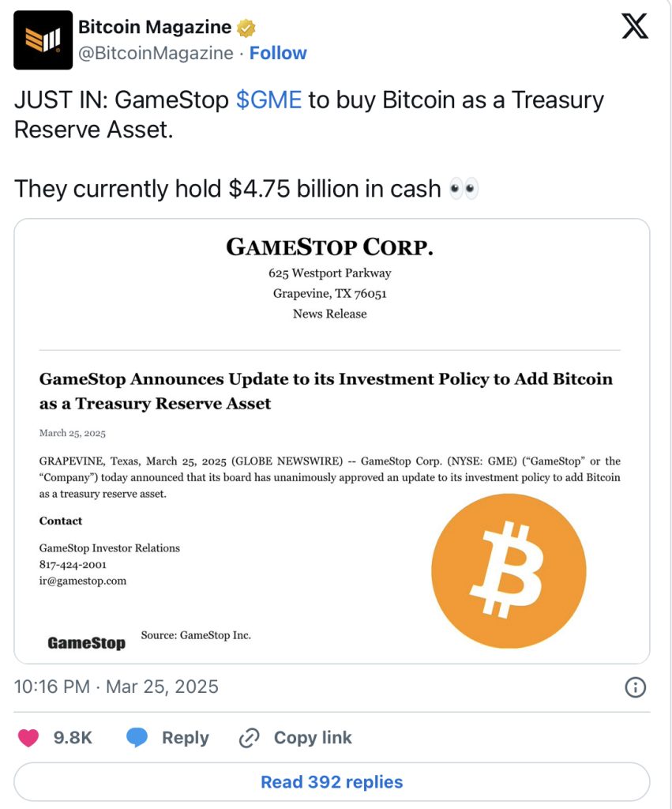Viewport: 672px width, 809px height.
Task: Click the Bitcoin Magazine display name
Action: point(154,28)
